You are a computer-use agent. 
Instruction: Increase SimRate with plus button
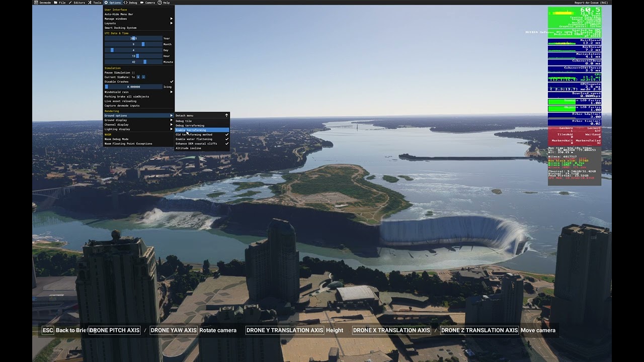tap(138, 77)
